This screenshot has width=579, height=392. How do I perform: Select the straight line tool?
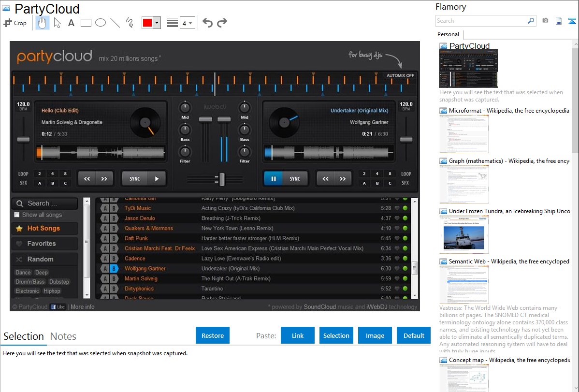[115, 23]
